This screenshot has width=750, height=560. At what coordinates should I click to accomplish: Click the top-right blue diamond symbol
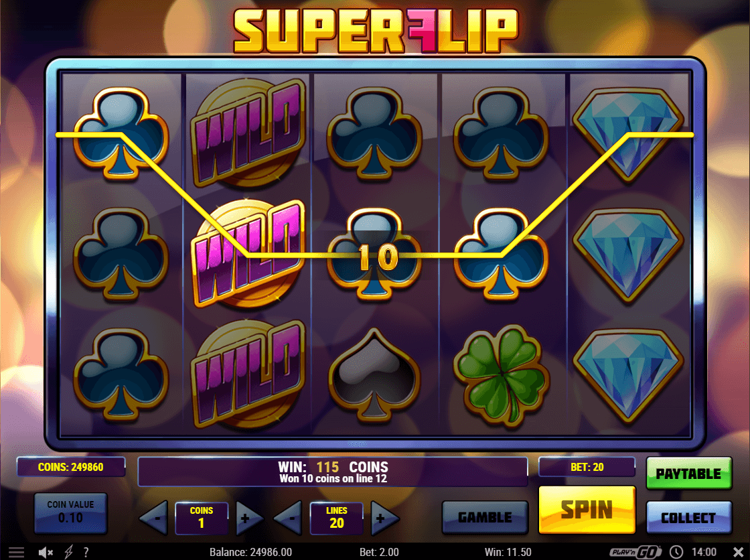[628, 135]
